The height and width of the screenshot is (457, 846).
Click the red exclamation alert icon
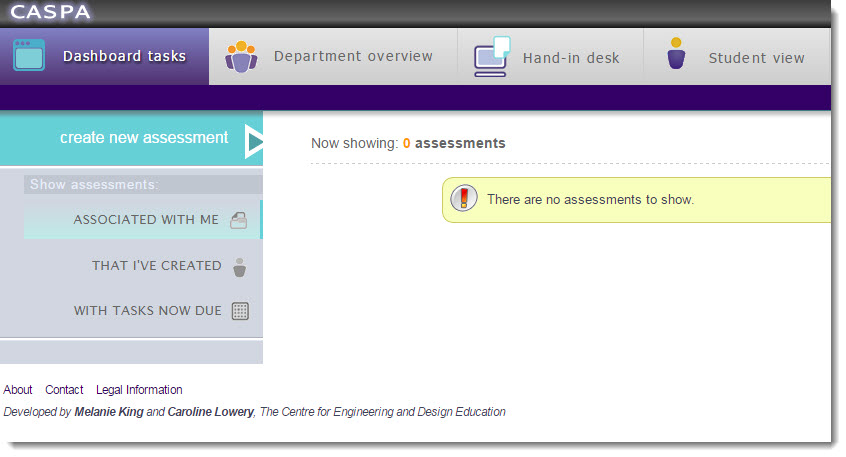point(464,199)
